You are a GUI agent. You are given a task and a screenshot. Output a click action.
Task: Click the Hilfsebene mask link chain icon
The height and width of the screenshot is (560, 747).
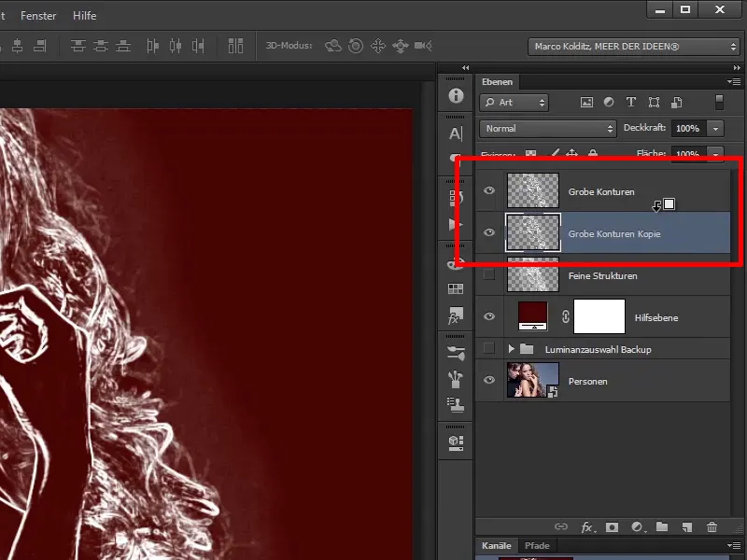[x=566, y=316]
